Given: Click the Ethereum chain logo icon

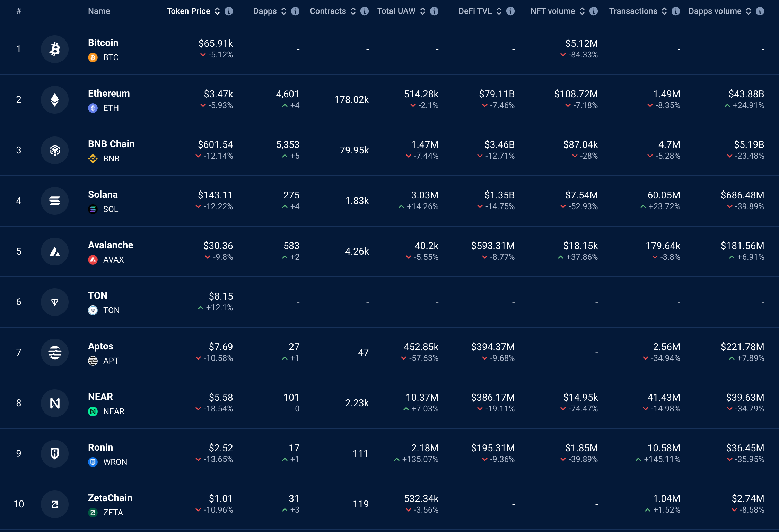Looking at the screenshot, I should pyautogui.click(x=55, y=100).
